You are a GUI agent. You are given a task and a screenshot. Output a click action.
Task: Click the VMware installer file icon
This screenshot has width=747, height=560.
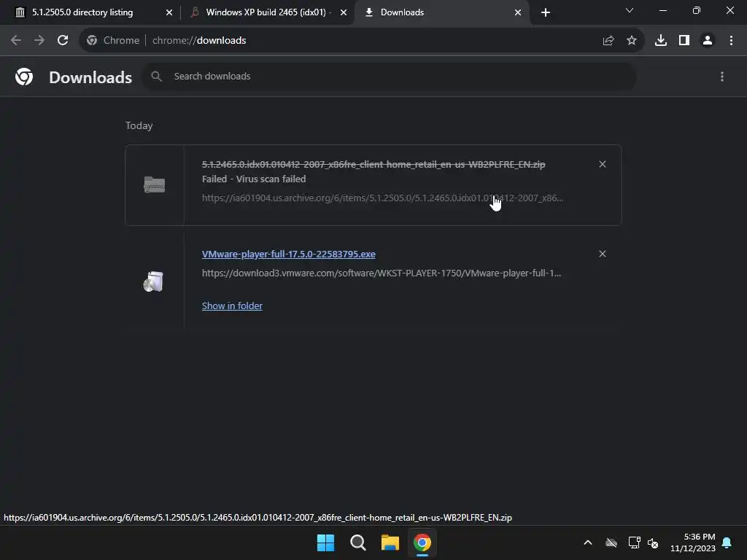153,281
